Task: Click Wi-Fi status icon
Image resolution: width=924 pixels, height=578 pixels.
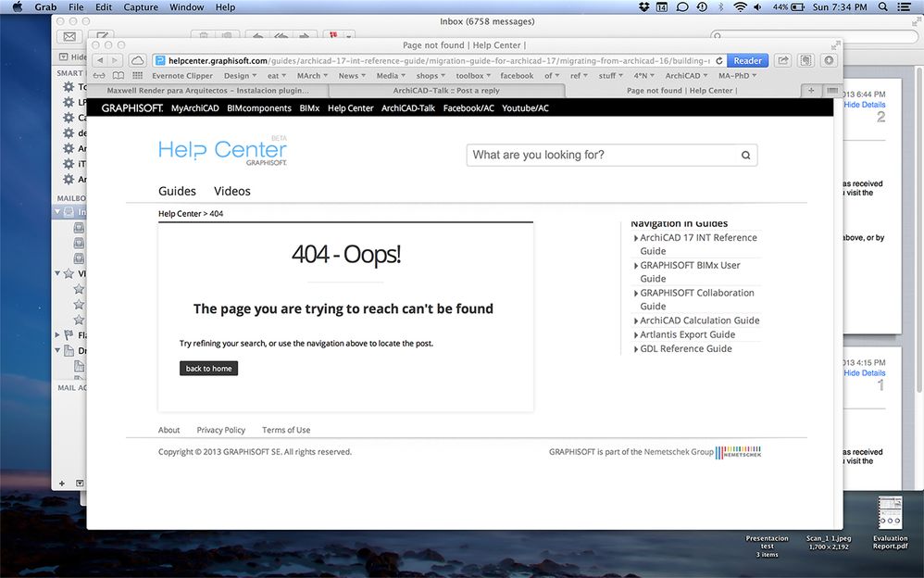Action: click(740, 7)
